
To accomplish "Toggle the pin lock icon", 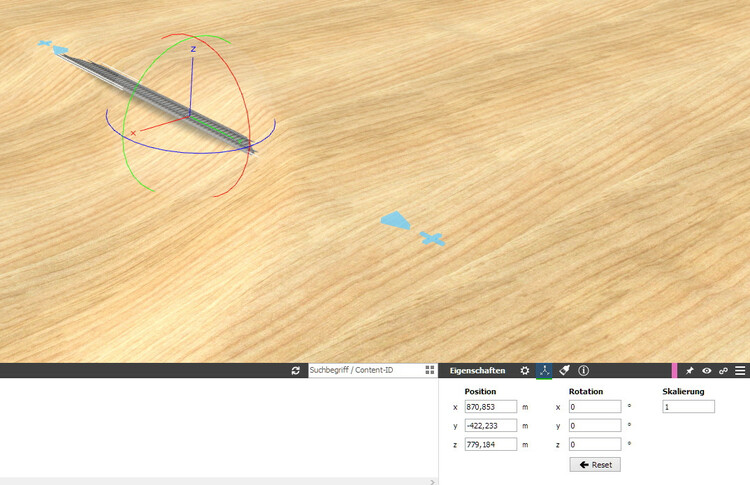I will (689, 371).
